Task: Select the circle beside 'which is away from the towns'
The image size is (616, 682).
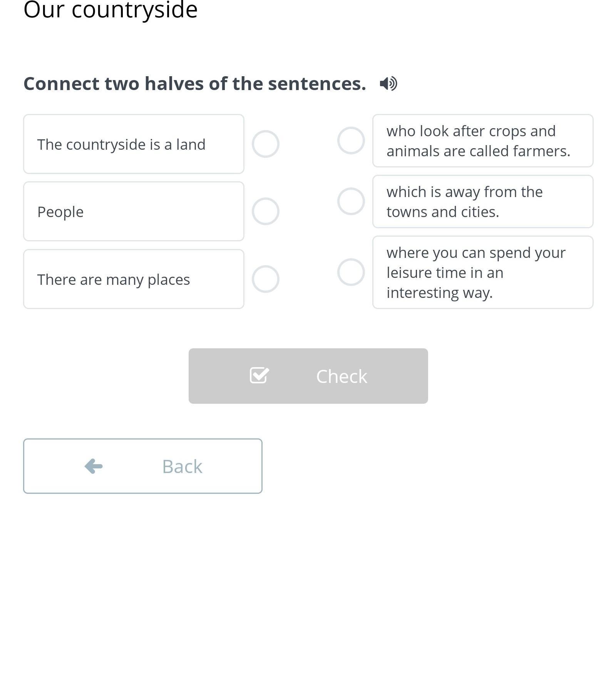Action: [351, 201]
